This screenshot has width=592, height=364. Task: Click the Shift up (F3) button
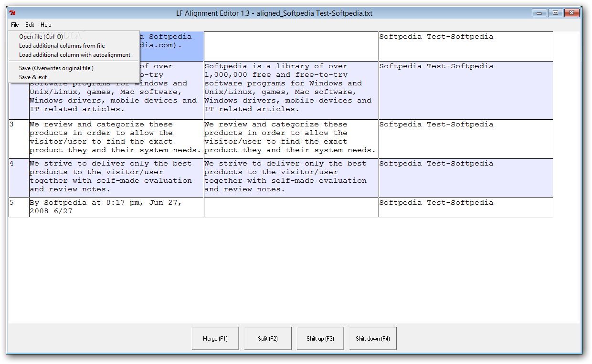[320, 339]
